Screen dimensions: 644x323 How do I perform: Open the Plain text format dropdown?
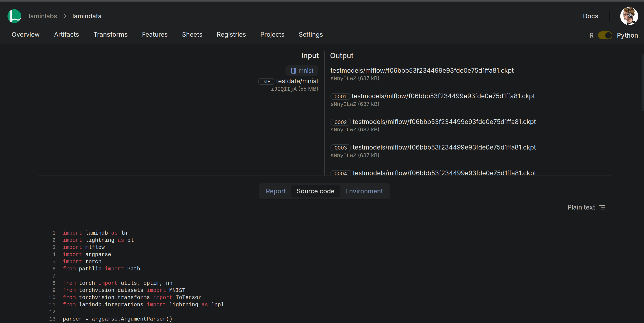(581, 207)
